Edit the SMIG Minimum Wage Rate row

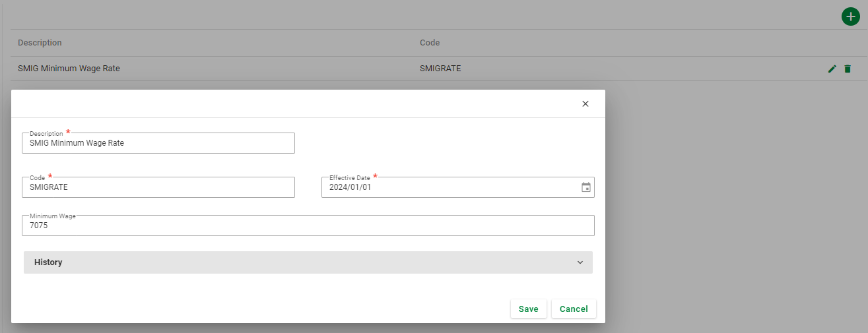coord(832,69)
